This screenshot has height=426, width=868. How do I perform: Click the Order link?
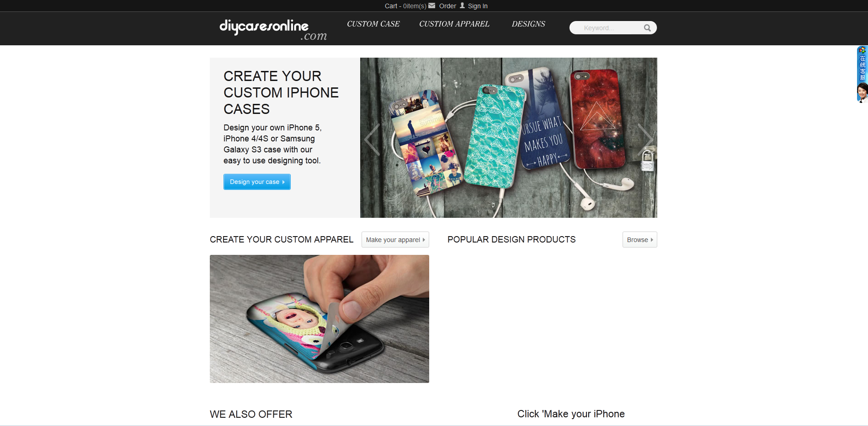tap(447, 6)
